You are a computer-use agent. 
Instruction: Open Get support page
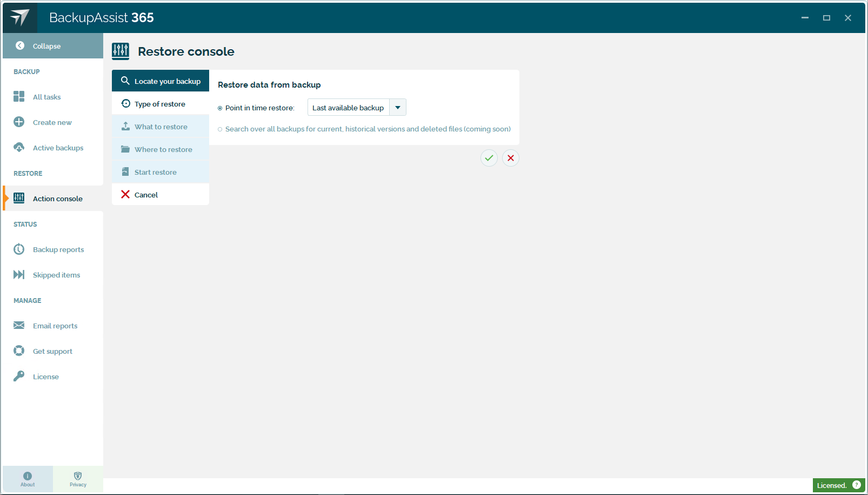click(x=53, y=351)
